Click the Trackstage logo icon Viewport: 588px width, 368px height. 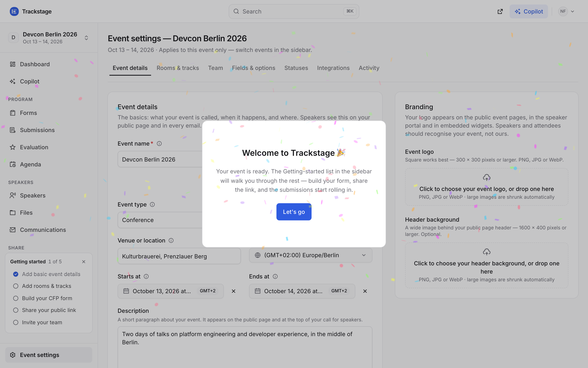14,11
